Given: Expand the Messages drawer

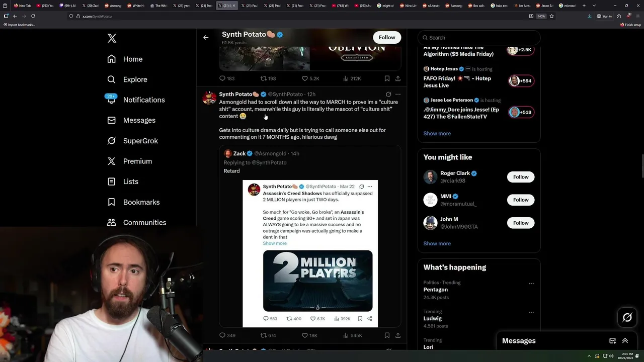Looking at the screenshot, I should (x=625, y=340).
